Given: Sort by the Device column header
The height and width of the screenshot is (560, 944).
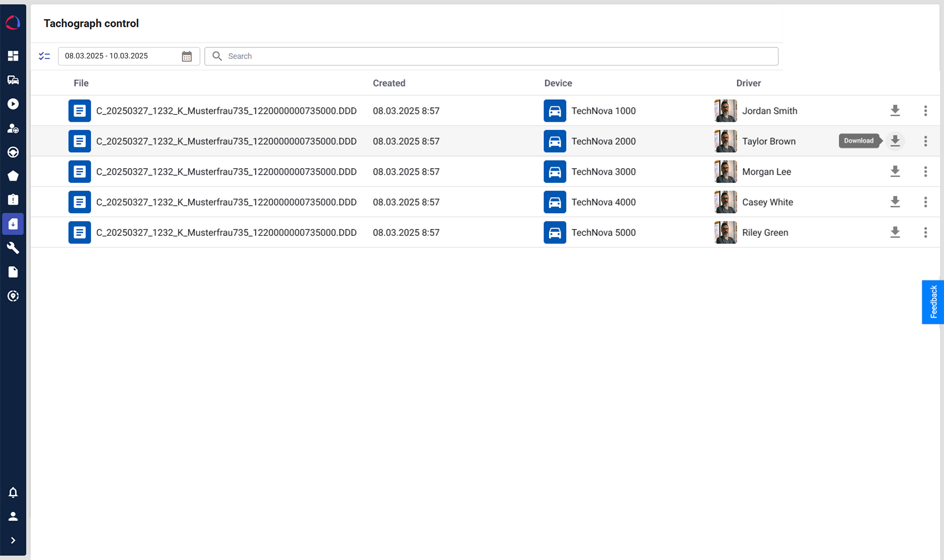Looking at the screenshot, I should pos(558,83).
